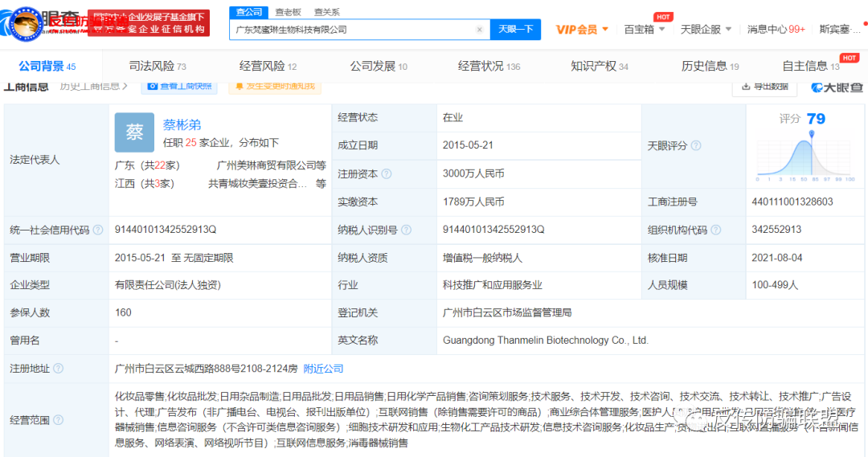868x457 pixels.
Task: Click 组织机构代码 value 342552913
Action: click(776, 230)
